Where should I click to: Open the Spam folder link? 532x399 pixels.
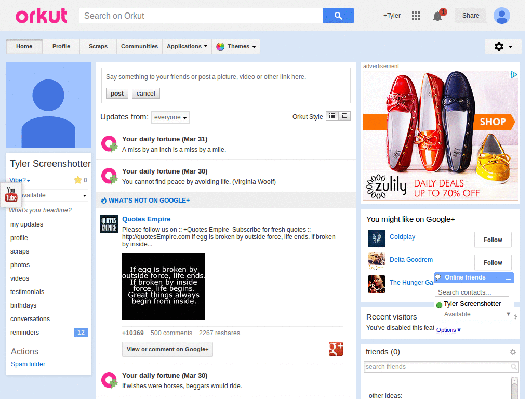click(28, 364)
